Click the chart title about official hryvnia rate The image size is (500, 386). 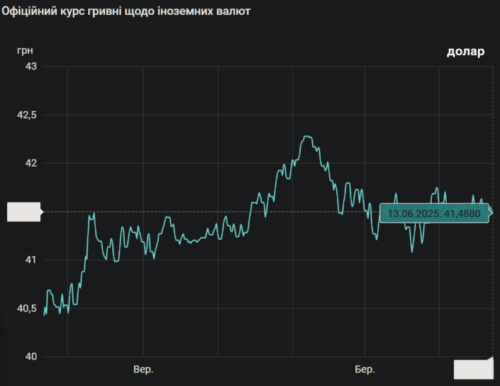click(x=126, y=11)
